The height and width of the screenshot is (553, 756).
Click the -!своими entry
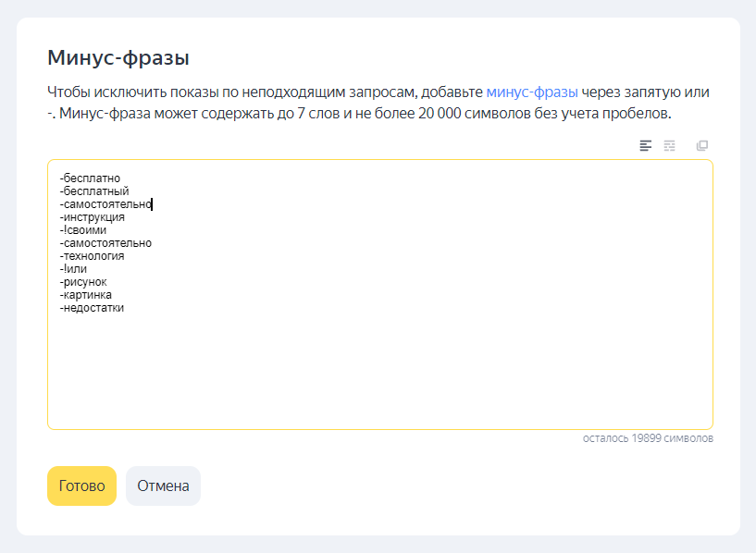point(83,230)
